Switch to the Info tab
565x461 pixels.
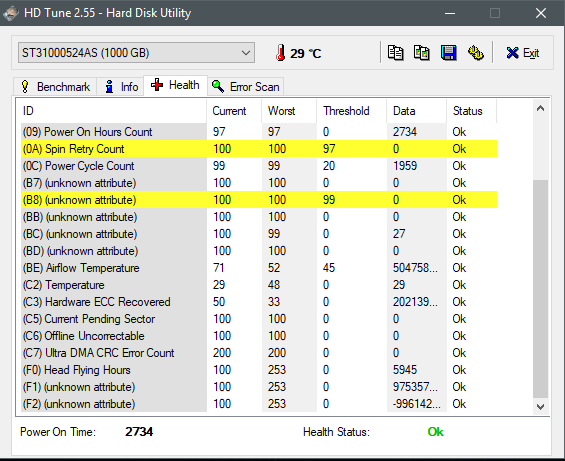coord(121,87)
